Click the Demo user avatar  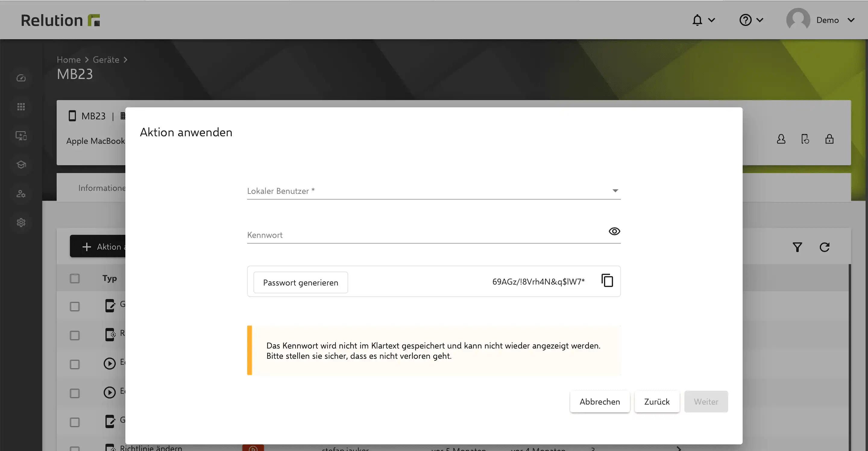point(798,20)
